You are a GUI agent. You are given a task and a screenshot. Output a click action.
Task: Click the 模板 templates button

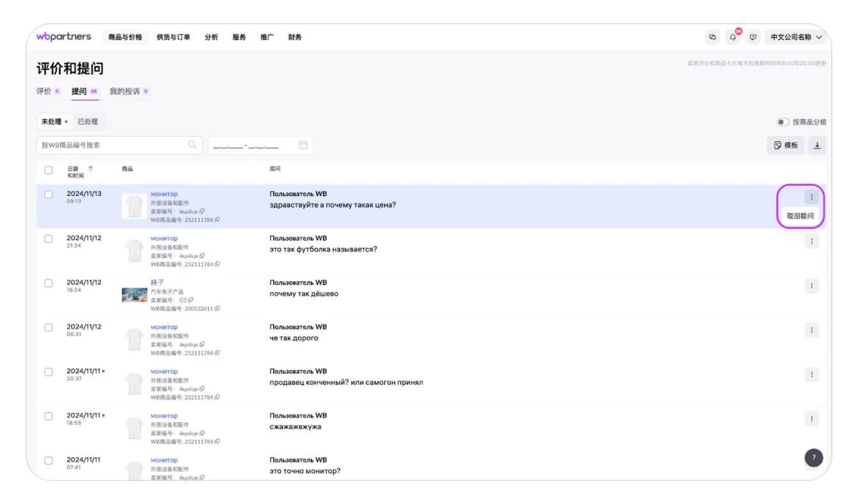pyautogui.click(x=785, y=145)
